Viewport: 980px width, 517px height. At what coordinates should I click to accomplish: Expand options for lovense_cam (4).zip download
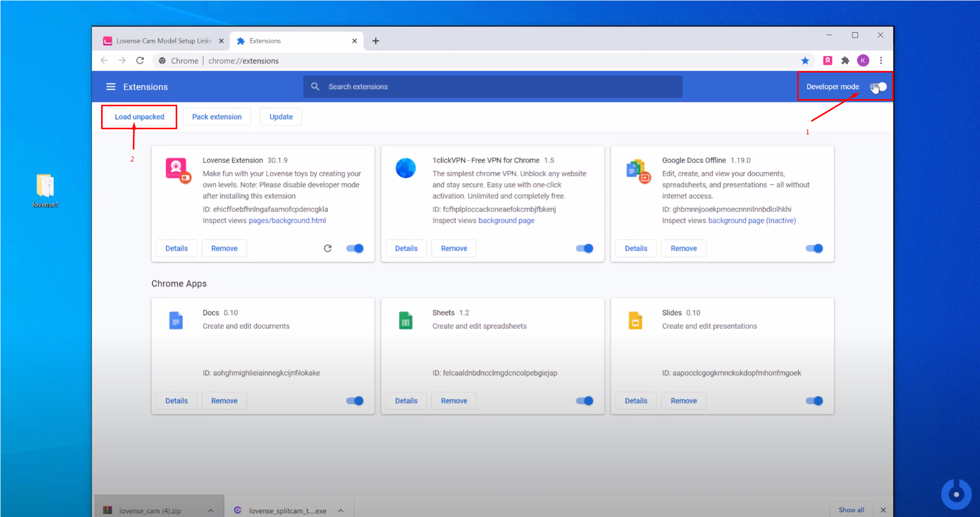210,510
